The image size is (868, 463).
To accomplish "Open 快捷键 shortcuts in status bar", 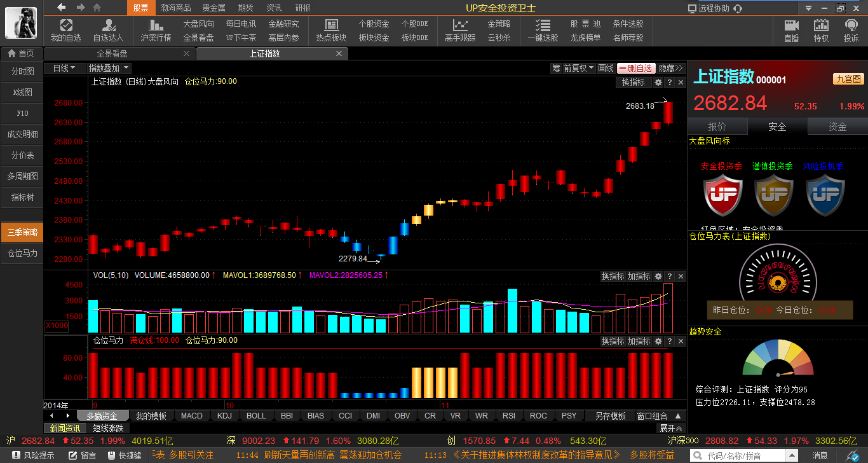I will pos(124,455).
